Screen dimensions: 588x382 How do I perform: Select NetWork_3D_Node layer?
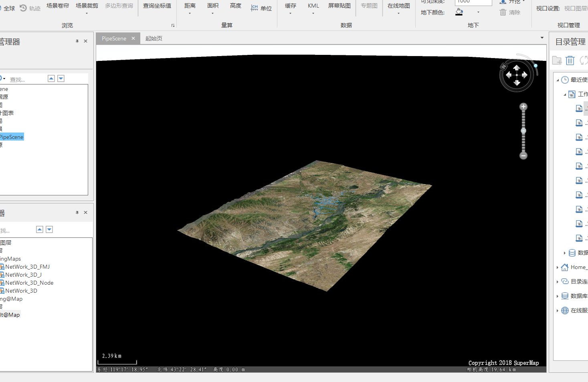point(29,283)
